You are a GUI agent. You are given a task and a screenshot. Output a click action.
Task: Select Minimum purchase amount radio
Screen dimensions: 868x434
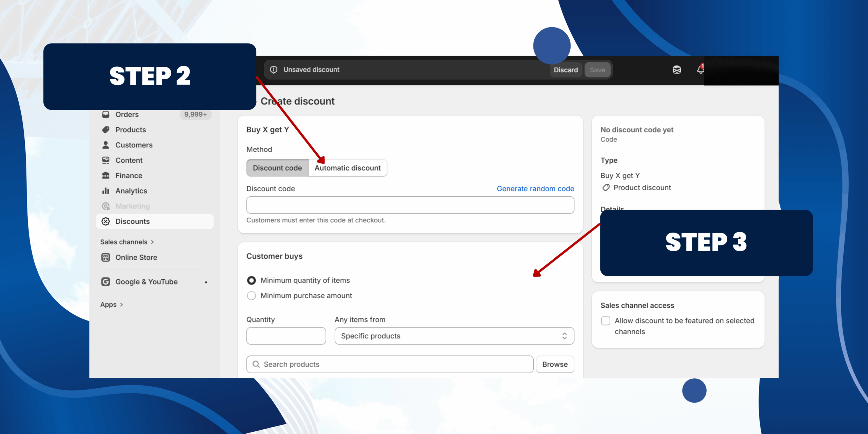251,296
